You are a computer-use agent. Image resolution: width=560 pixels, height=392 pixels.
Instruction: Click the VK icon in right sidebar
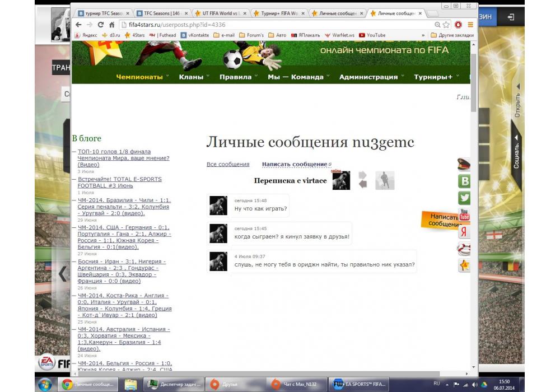coord(464,181)
